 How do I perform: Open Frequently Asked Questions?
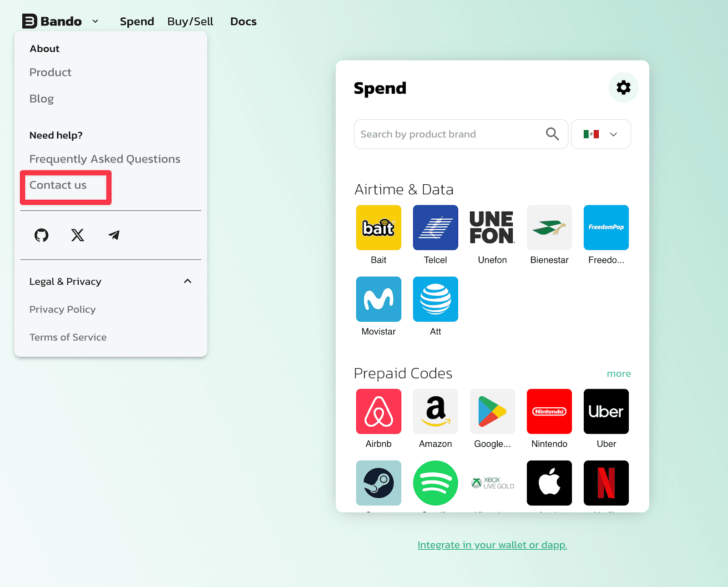click(105, 159)
